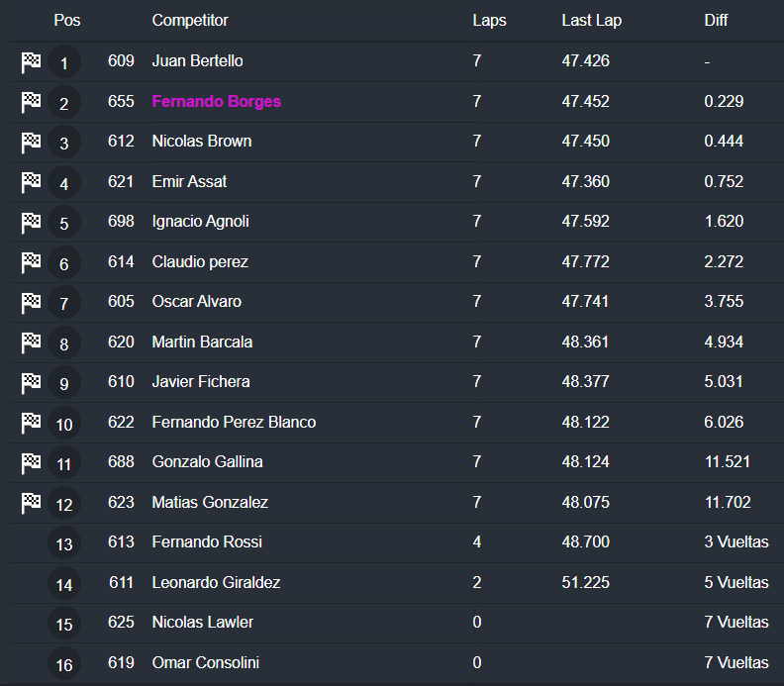Click the Diff column header
The height and width of the screenshot is (686, 784).
(x=716, y=20)
